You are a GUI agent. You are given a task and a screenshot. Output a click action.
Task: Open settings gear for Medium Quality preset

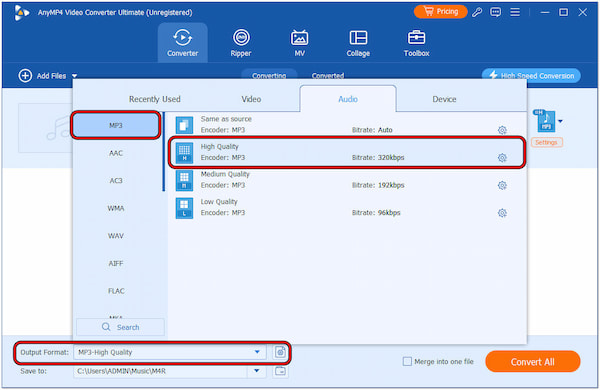502,185
